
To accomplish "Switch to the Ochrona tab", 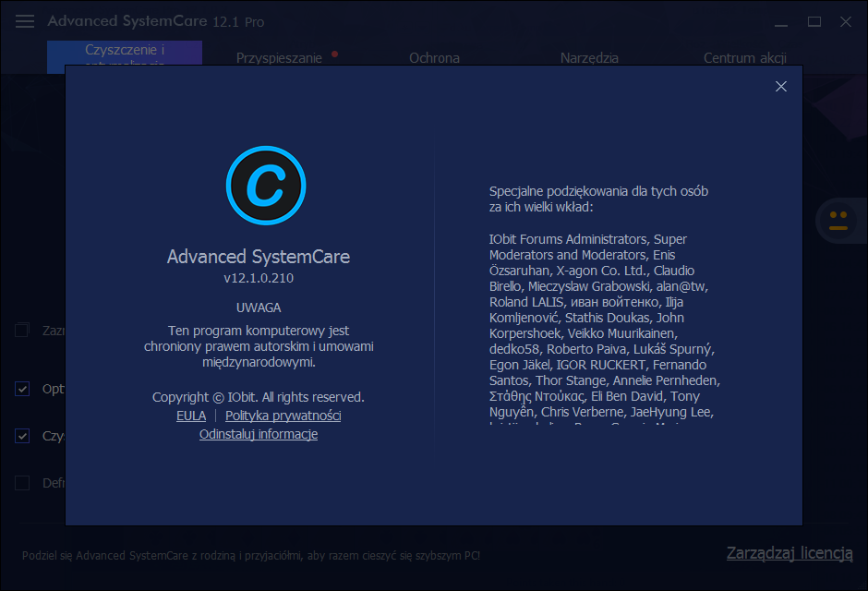I will (435, 58).
